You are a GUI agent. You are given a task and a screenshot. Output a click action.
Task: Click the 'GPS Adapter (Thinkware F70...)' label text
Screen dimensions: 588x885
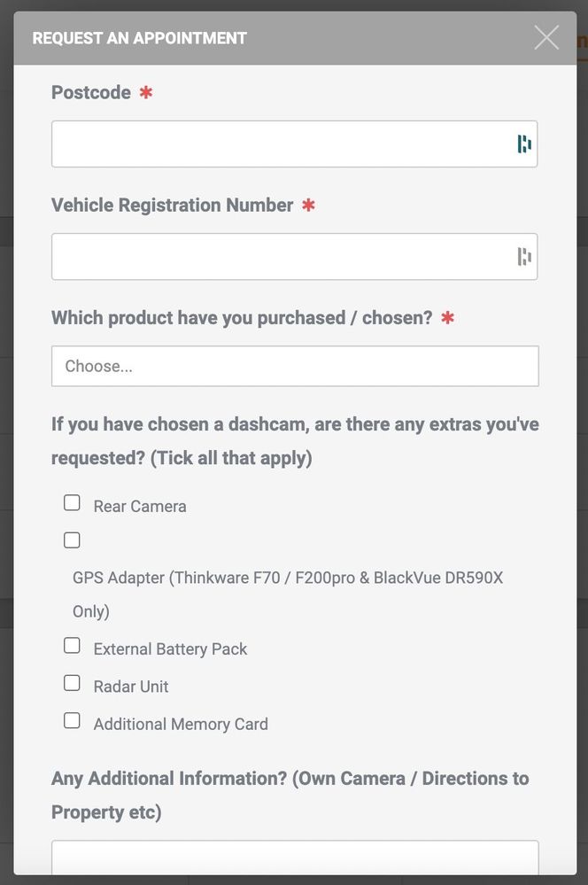point(288,578)
